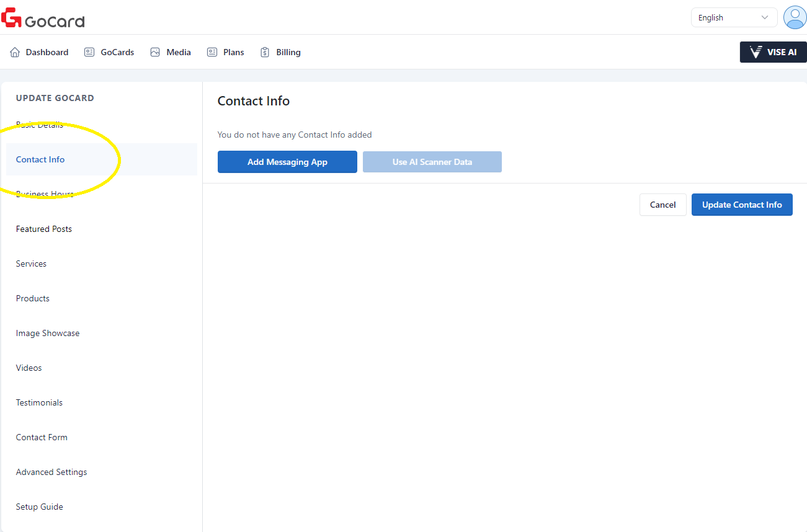Click the Media image icon
The image size is (807, 532).
tap(155, 52)
